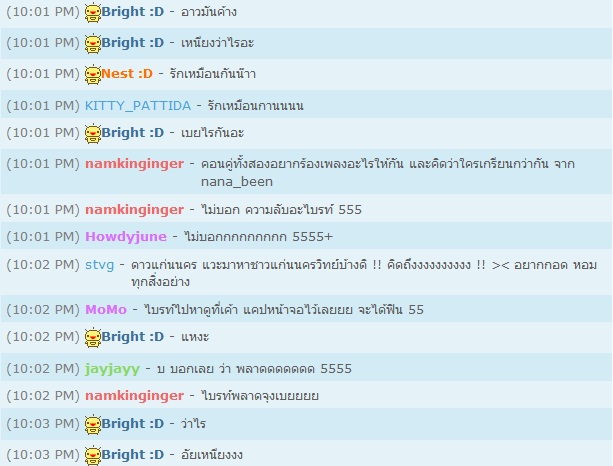613x466 pixels.
Task: Click the namkinginger name on the nana_been question
Action: point(134,163)
